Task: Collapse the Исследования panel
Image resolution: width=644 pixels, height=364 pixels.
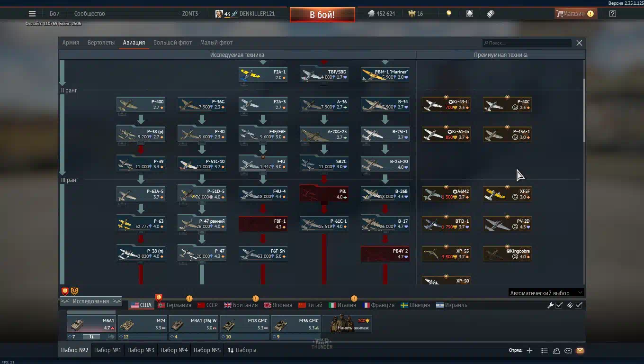Action: pyautogui.click(x=90, y=301)
